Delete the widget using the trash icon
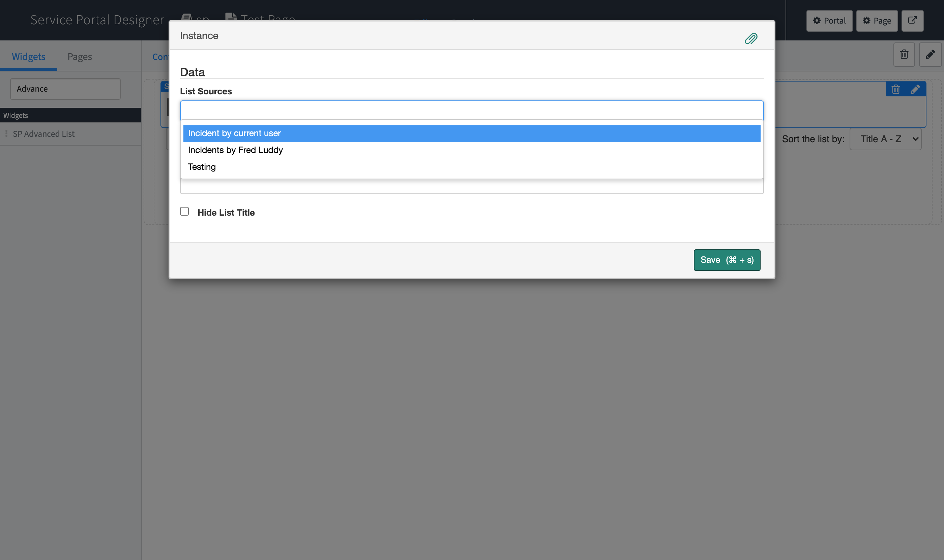Image resolution: width=944 pixels, height=560 pixels. click(x=896, y=89)
